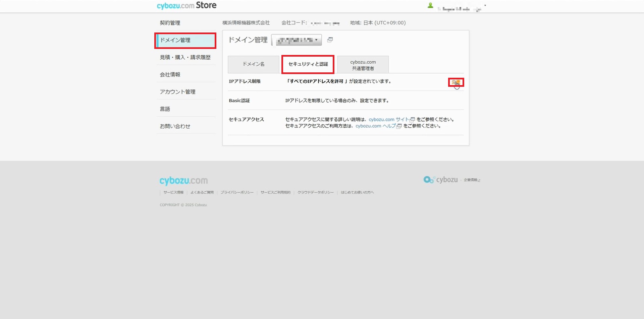Click the IPアドレス制限 row label
644x319 pixels.
point(245,81)
